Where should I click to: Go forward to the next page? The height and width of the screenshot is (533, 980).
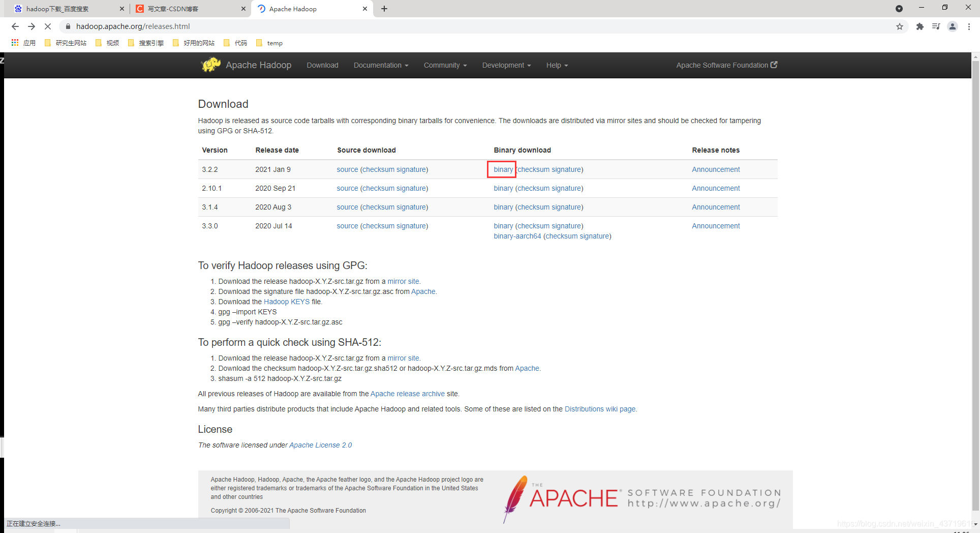click(x=32, y=26)
